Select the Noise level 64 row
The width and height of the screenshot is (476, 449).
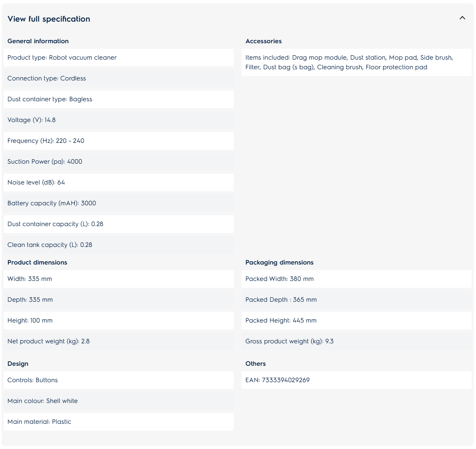pyautogui.click(x=119, y=182)
